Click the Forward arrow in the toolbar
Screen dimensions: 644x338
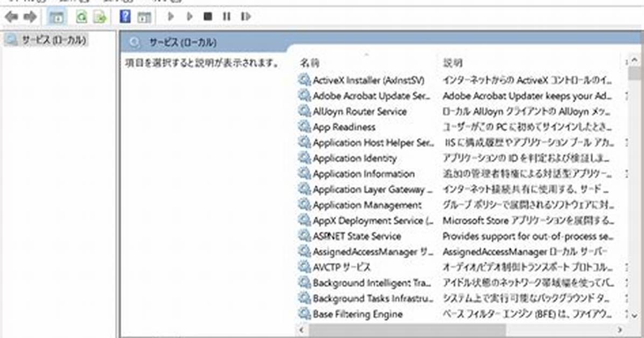pyautogui.click(x=30, y=17)
